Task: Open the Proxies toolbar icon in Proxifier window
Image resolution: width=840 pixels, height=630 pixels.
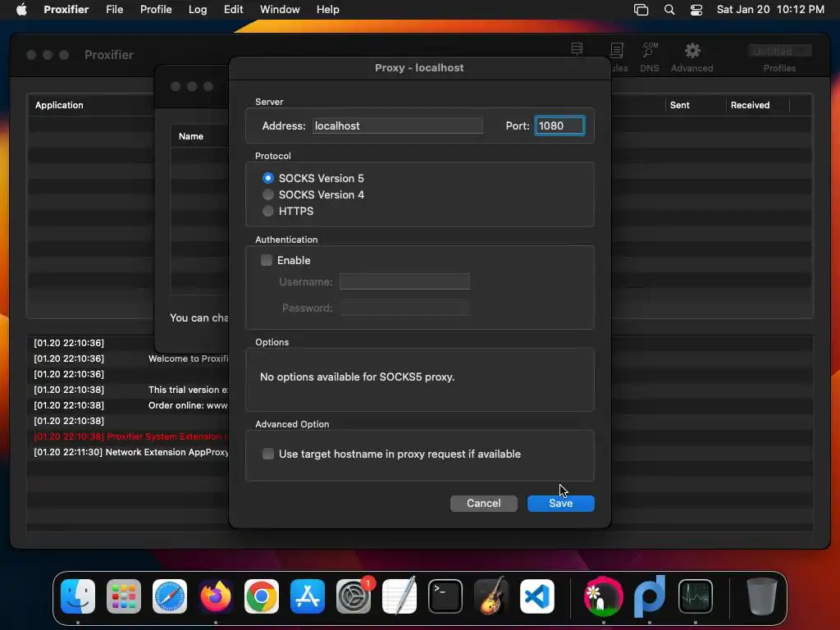Action: click(x=577, y=50)
